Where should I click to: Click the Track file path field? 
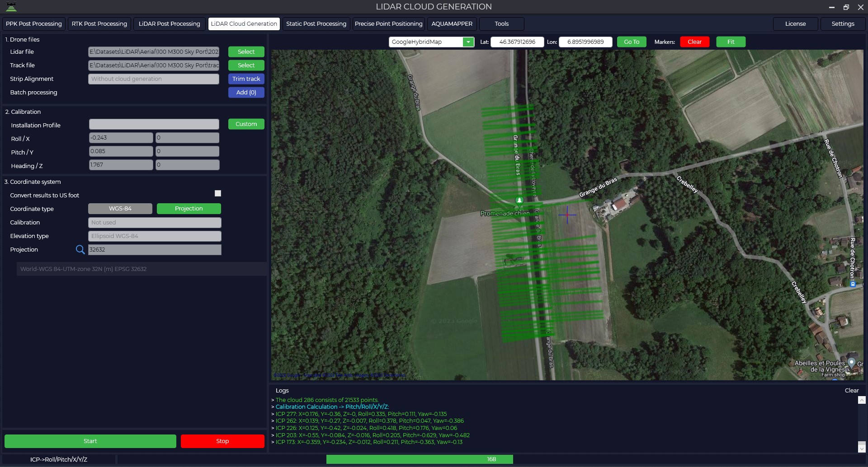coord(154,65)
